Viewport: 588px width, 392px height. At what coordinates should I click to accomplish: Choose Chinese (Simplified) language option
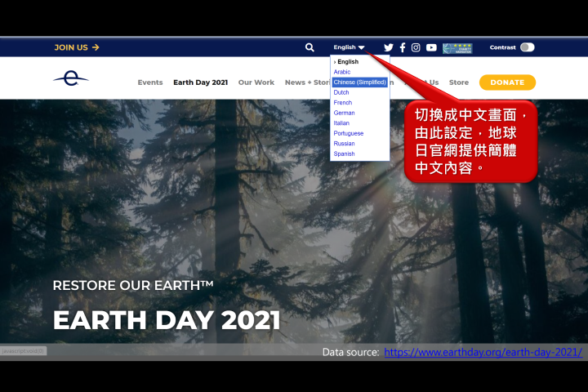coord(359,82)
